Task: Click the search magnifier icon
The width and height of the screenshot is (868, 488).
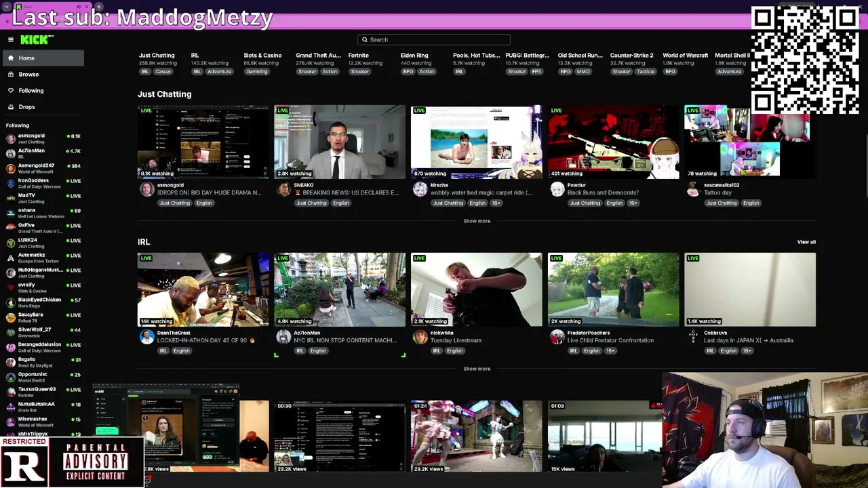Action: [364, 40]
